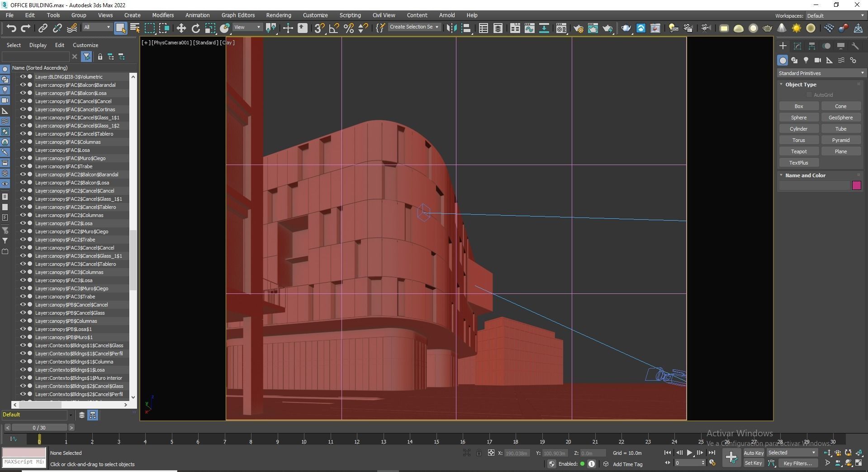This screenshot has width=868, height=472.
Task: Click the Teapot primitive button
Action: tap(798, 151)
